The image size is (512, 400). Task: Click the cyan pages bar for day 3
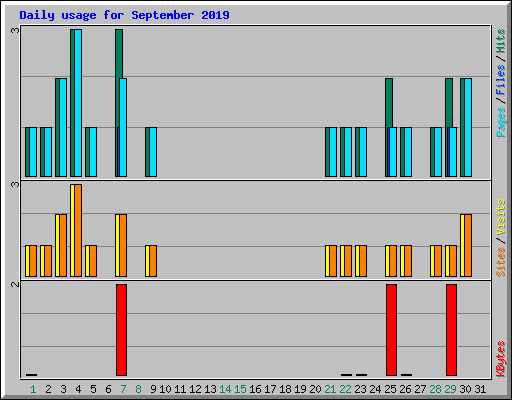tap(63, 127)
